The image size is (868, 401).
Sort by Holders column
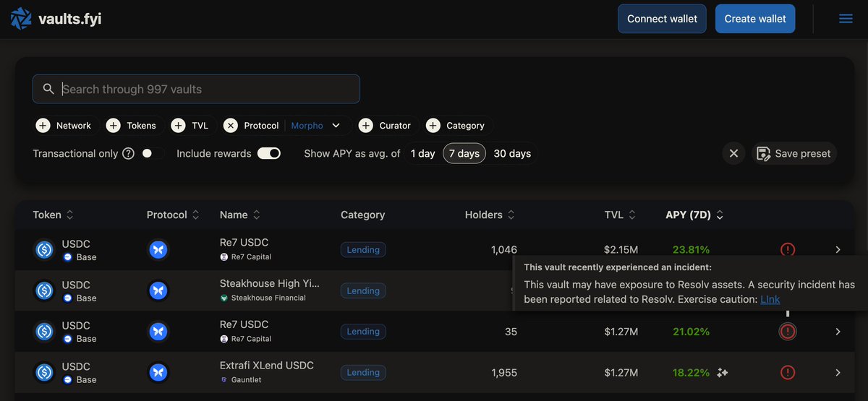tap(511, 215)
